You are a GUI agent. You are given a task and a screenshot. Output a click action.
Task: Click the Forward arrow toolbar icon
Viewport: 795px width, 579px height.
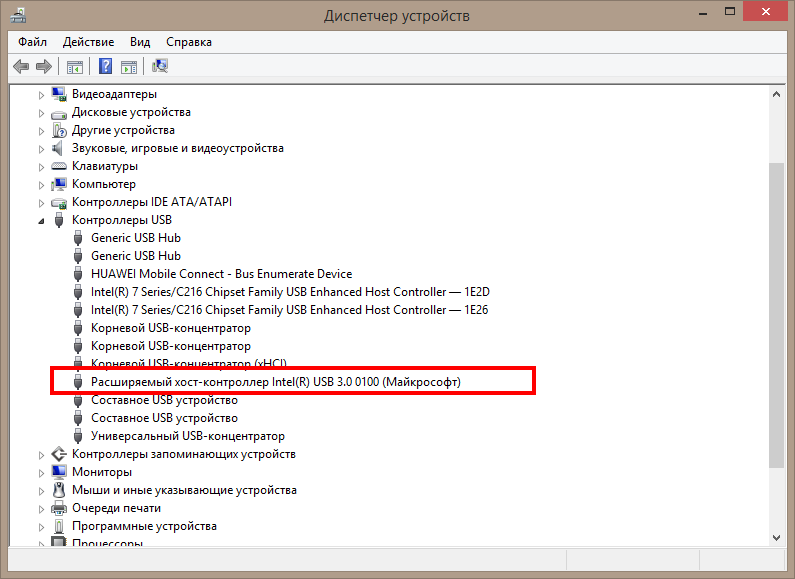(44, 66)
